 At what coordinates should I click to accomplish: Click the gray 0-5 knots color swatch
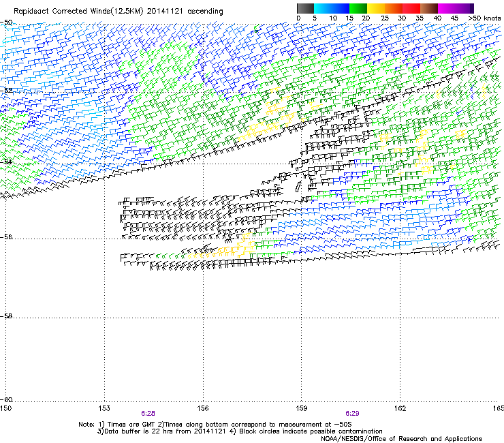click(x=305, y=8)
